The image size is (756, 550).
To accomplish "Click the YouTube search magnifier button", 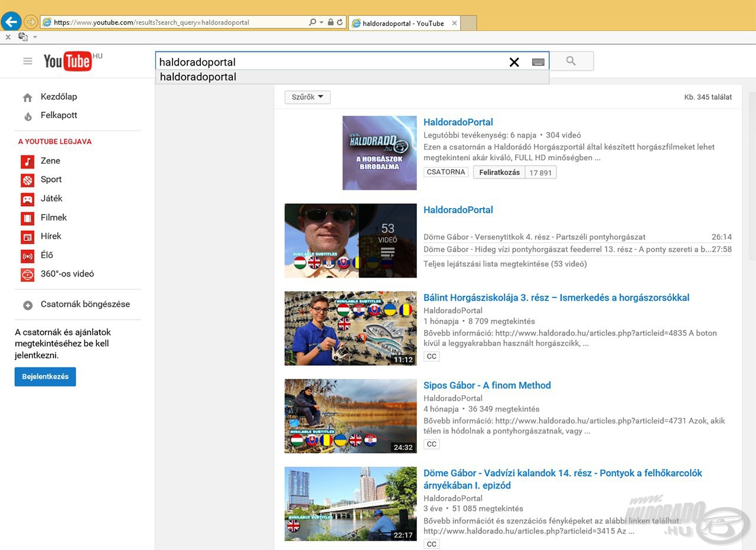I will (x=571, y=61).
